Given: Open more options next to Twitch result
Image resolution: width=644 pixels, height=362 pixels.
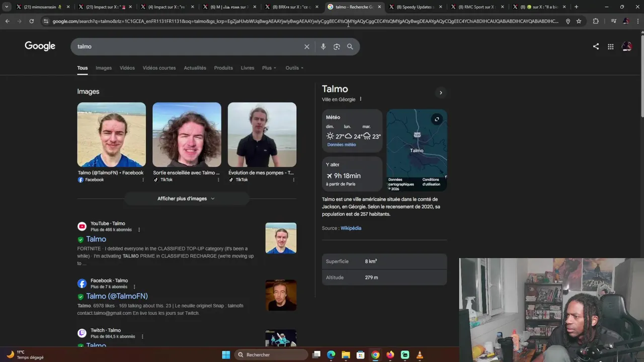Looking at the screenshot, I should pyautogui.click(x=142, y=336).
